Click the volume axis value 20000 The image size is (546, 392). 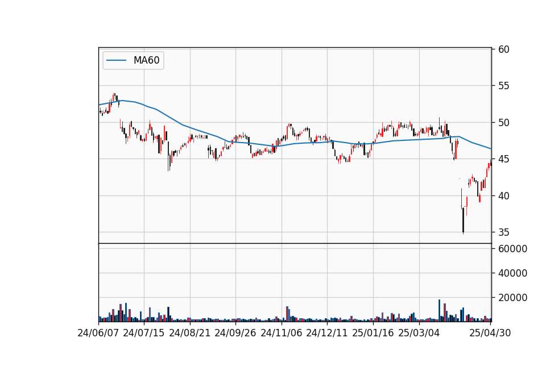coord(512,298)
